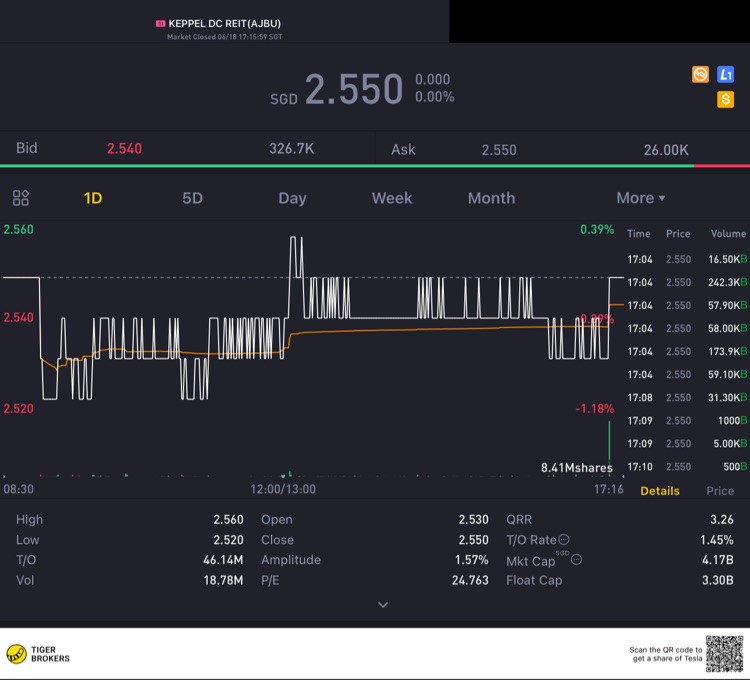The width and height of the screenshot is (750, 680).
Task: Tap the Open value 2.530
Action: 474,519
